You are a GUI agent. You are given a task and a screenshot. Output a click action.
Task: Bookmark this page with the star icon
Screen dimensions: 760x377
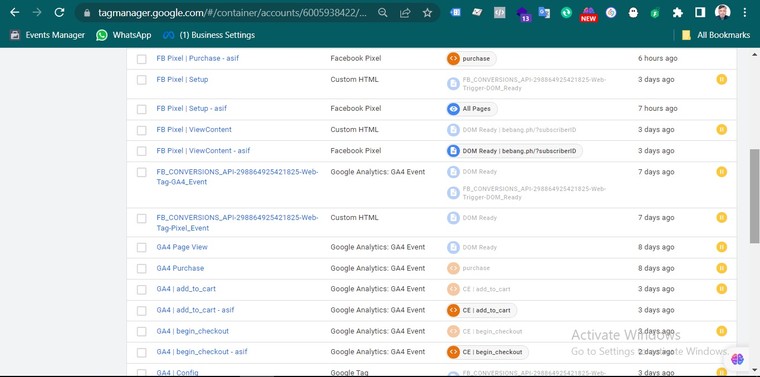(427, 13)
